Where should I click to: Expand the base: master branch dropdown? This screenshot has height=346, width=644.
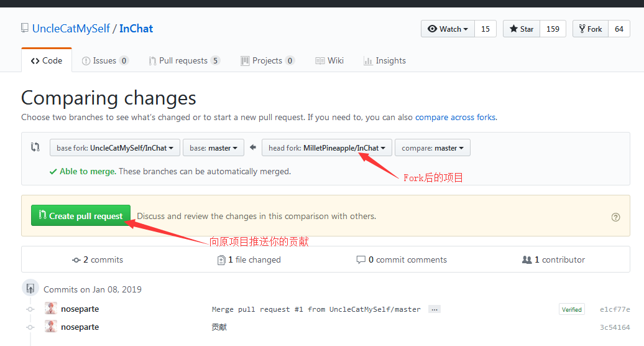pyautogui.click(x=214, y=147)
